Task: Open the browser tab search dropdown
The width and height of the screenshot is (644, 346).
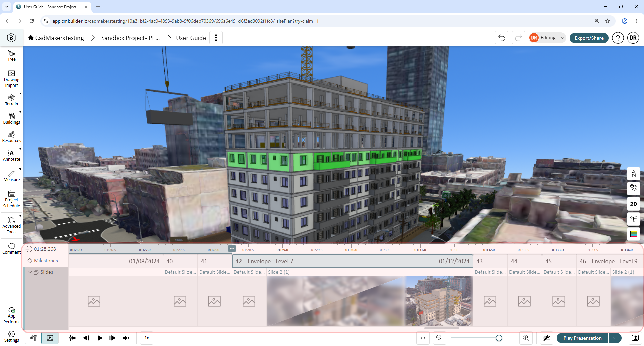Action: point(7,7)
